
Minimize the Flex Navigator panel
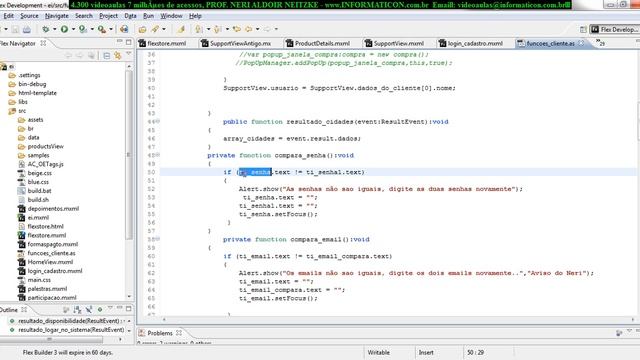[120, 42]
